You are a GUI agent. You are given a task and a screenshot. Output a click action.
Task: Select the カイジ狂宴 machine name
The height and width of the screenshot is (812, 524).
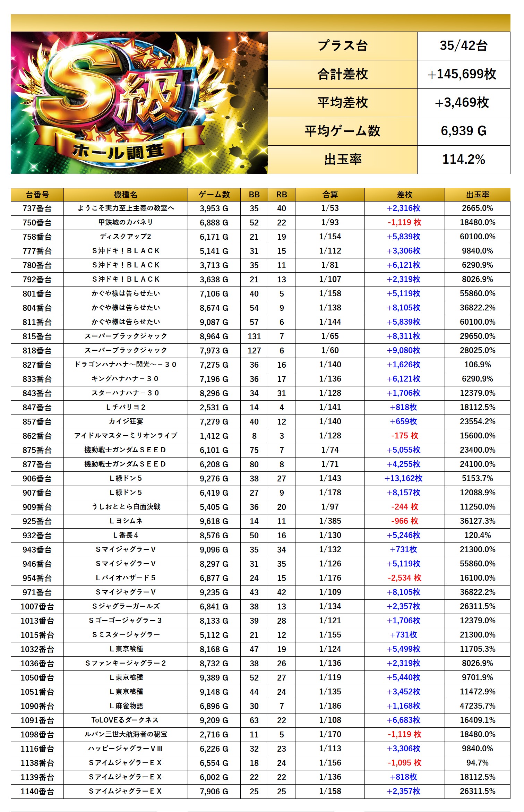[126, 421]
